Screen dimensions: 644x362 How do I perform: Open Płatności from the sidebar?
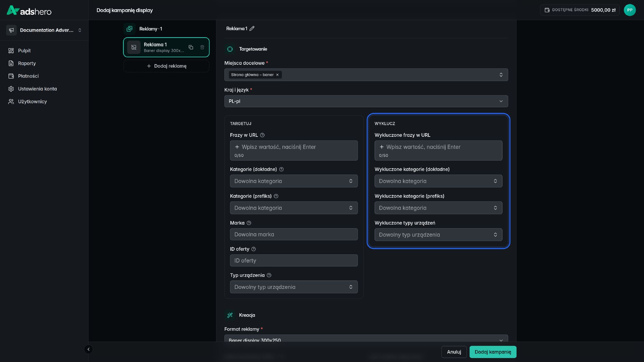coord(28,76)
